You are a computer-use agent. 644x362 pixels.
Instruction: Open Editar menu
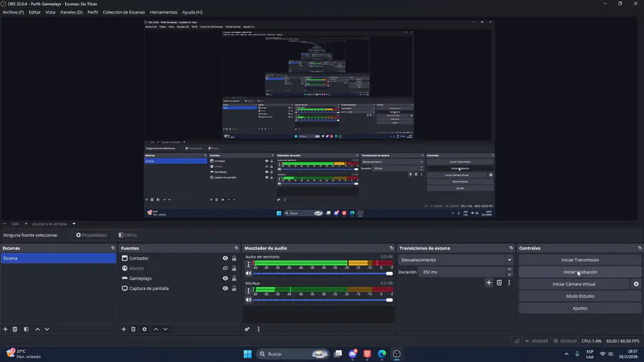(x=34, y=12)
